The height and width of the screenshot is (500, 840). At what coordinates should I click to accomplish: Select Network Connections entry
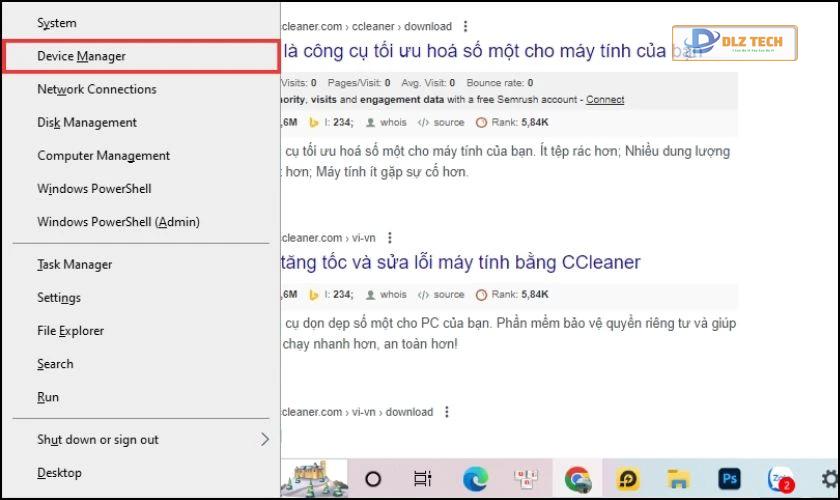tap(141, 89)
